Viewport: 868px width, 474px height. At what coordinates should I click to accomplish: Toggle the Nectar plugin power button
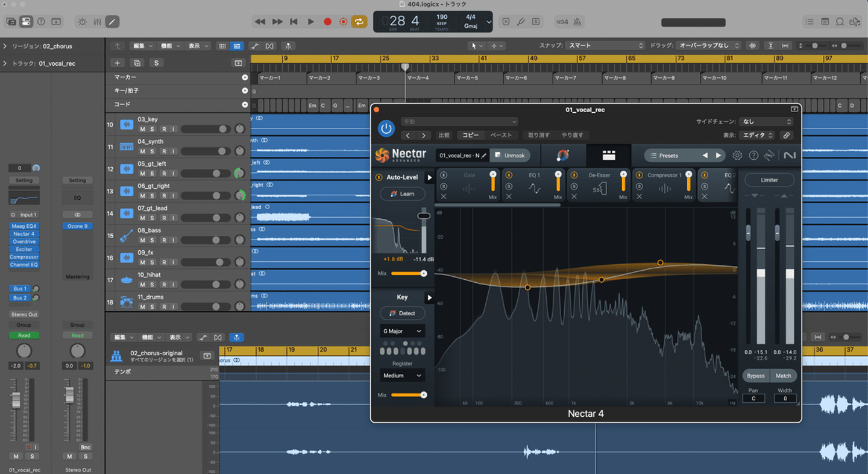(x=386, y=128)
